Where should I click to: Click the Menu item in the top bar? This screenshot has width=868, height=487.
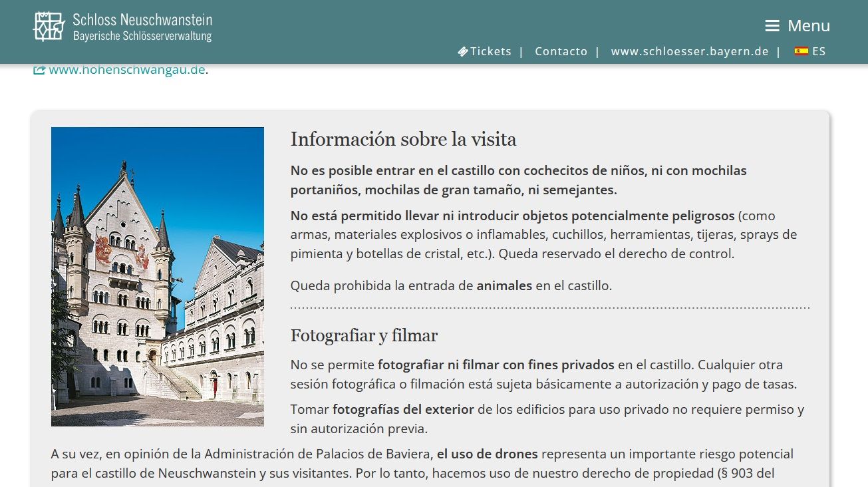[x=808, y=25]
